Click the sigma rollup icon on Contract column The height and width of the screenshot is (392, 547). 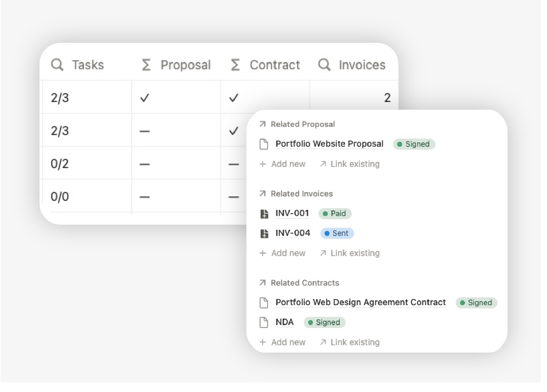pos(235,65)
